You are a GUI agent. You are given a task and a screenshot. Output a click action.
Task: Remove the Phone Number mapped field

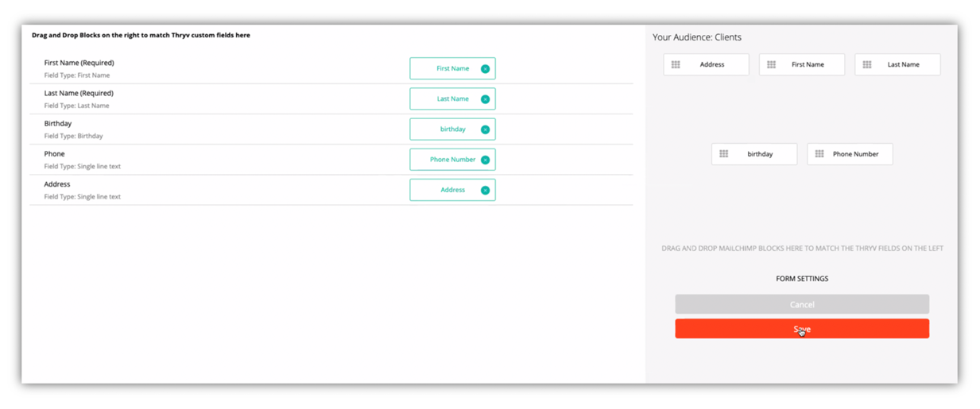pos(485,160)
